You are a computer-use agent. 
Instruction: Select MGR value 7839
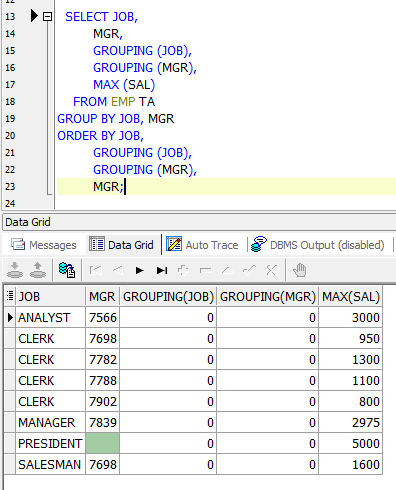pos(102,423)
